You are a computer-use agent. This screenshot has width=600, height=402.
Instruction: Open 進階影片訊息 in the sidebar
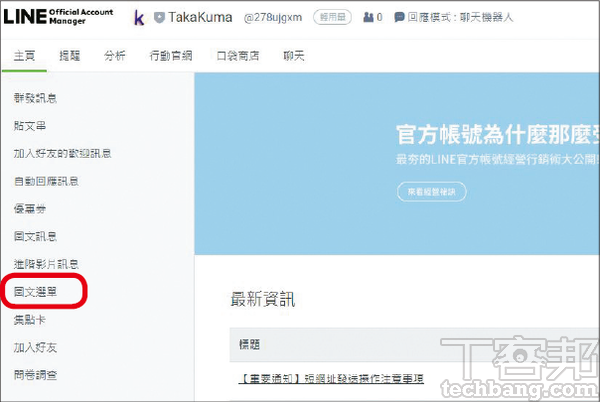click(x=46, y=264)
